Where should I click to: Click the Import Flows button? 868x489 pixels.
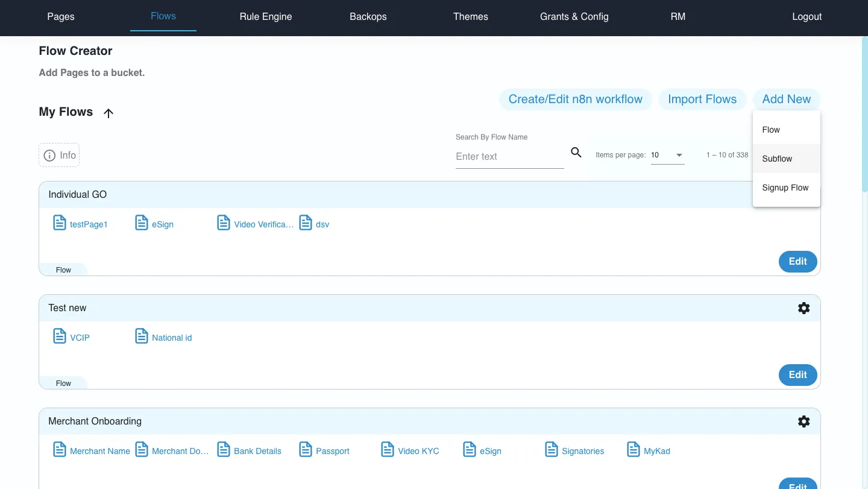[702, 99]
